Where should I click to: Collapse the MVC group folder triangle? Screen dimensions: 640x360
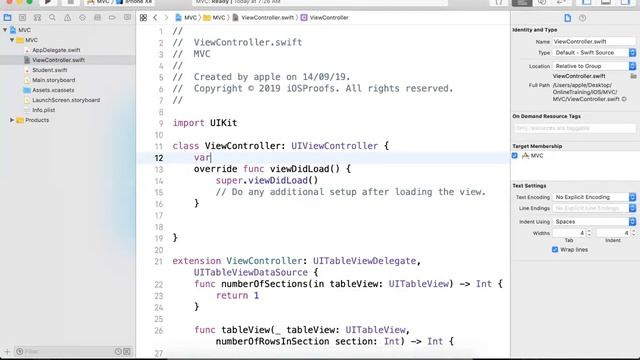tap(12, 40)
